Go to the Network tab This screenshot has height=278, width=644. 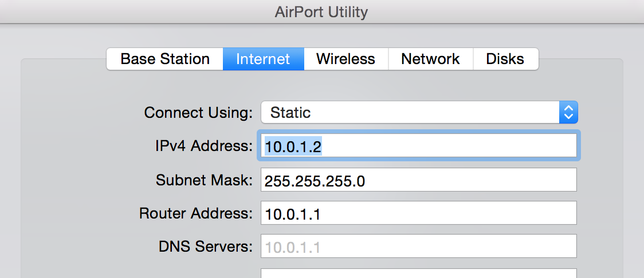pos(430,59)
